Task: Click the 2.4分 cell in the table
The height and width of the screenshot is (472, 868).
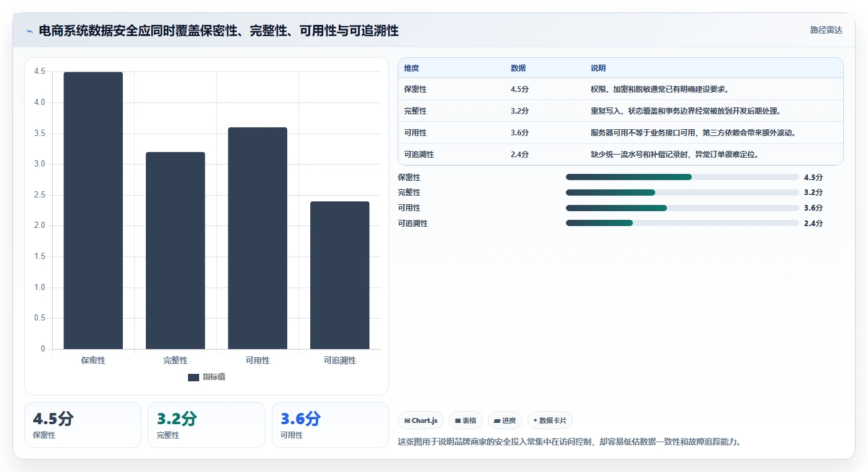Action: tap(520, 155)
